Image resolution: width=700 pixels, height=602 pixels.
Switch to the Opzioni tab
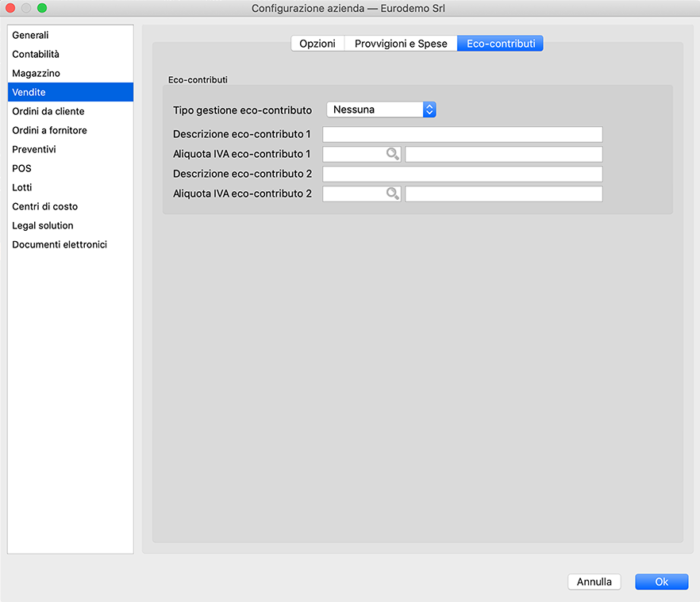tap(317, 44)
